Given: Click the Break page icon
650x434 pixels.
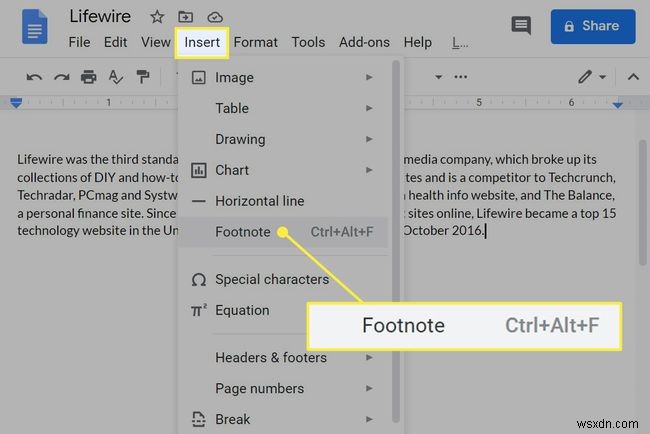Looking at the screenshot, I should click(199, 419).
